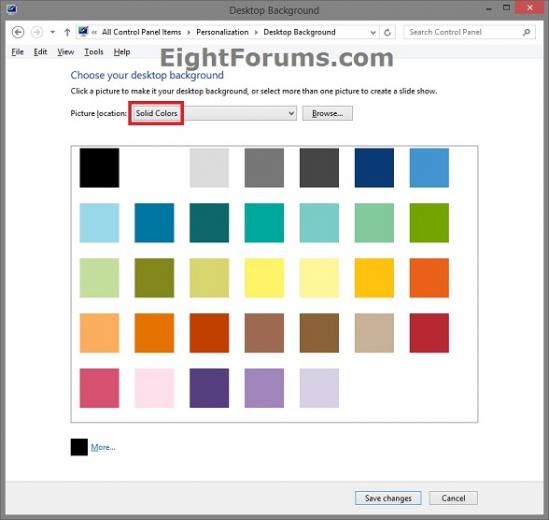Click the Back navigation arrow
549x520 pixels.
(x=18, y=32)
